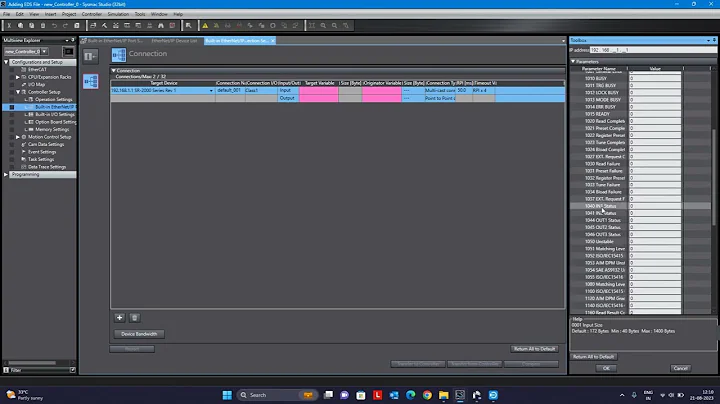Open Microsoft Edge from the taskbar
The width and height of the screenshot is (720, 404).
[x=411, y=395]
